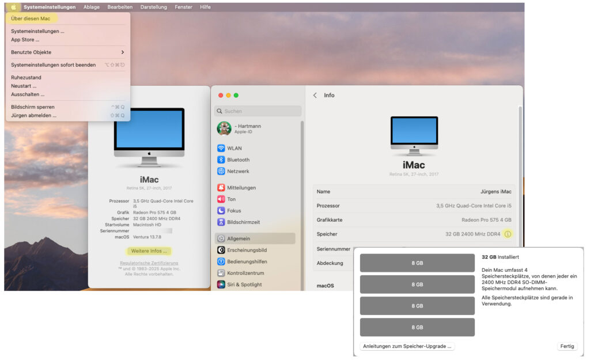Dismiss the memory panel with Fertig

coord(567,346)
